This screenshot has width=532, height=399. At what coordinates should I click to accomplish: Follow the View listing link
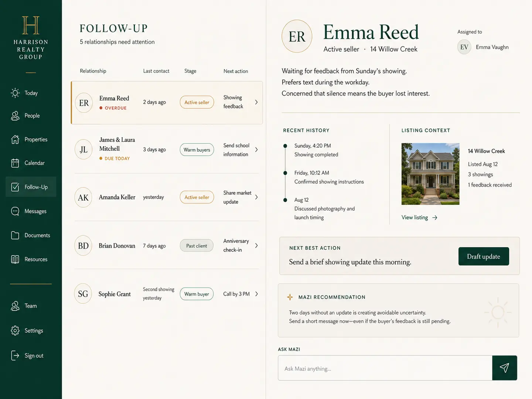click(419, 218)
